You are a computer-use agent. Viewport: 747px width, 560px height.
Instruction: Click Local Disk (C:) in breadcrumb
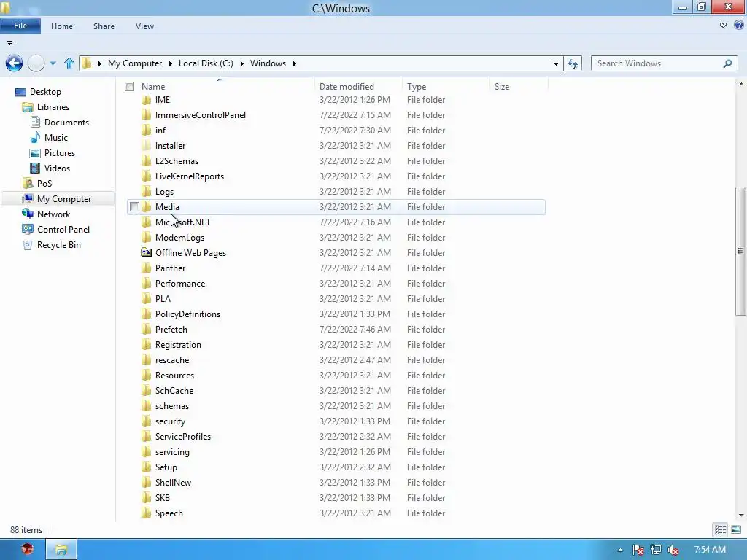[206, 63]
